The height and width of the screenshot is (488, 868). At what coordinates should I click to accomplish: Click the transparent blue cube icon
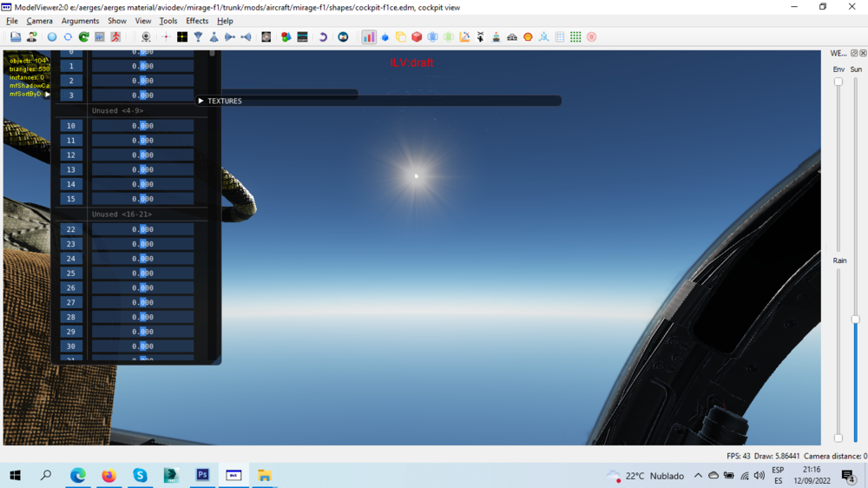[433, 37]
